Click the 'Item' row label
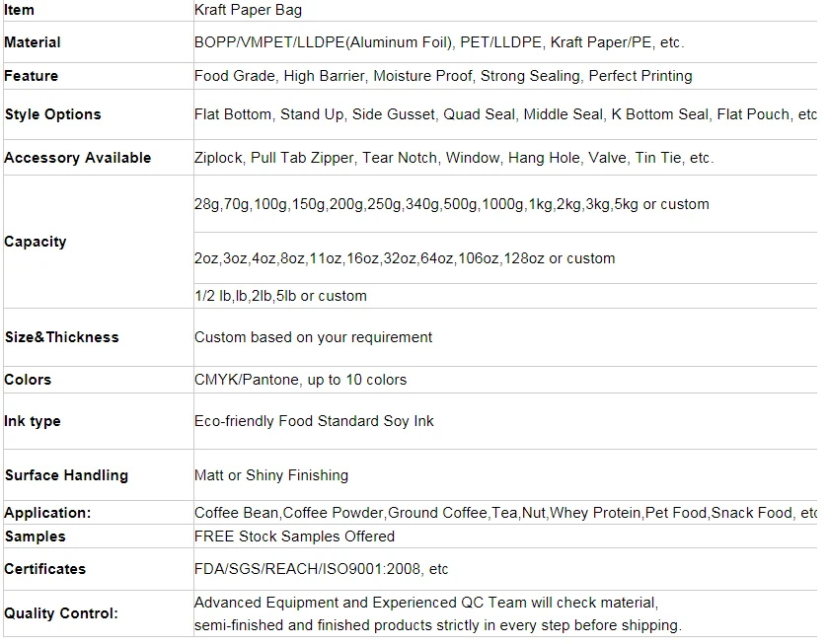Image resolution: width=828 pixels, height=644 pixels. point(19,10)
